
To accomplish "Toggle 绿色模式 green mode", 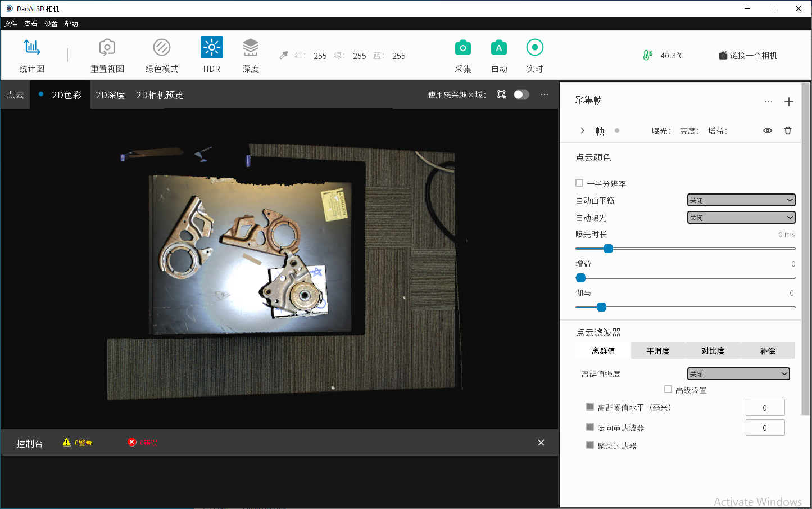I will (x=162, y=55).
